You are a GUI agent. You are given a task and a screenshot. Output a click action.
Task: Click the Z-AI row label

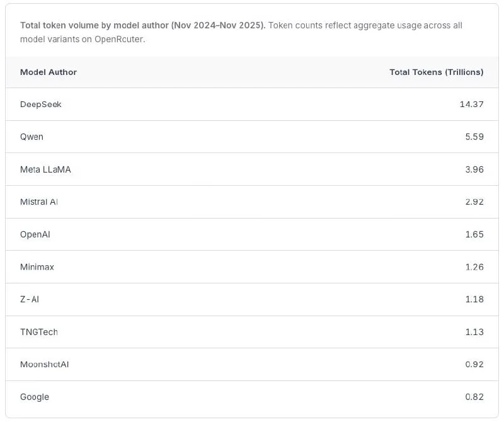(30, 299)
